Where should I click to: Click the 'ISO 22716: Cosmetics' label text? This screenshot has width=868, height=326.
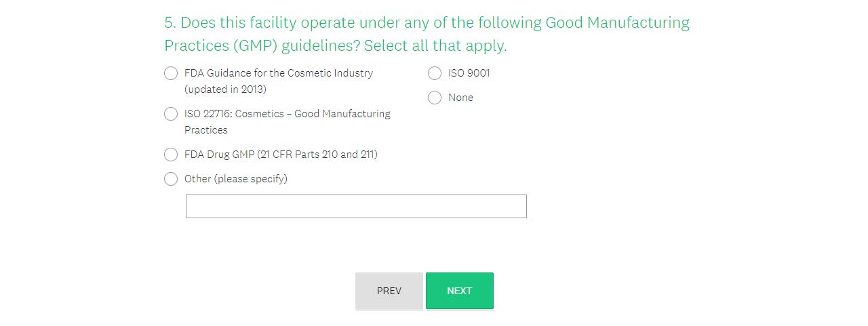tap(233, 114)
